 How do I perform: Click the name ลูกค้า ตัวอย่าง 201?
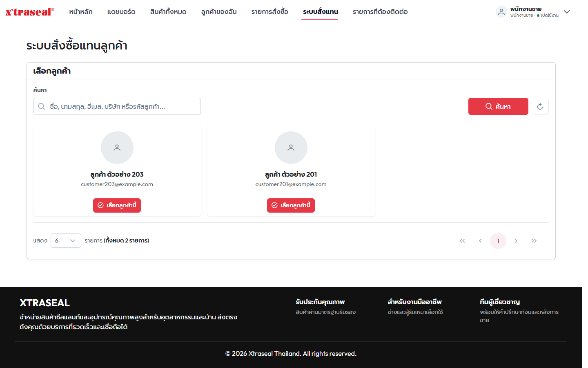pyautogui.click(x=291, y=175)
